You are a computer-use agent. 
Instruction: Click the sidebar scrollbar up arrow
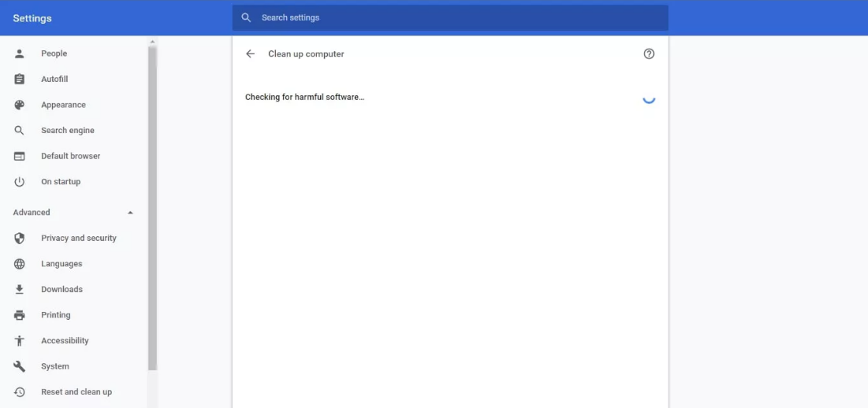pyautogui.click(x=152, y=42)
